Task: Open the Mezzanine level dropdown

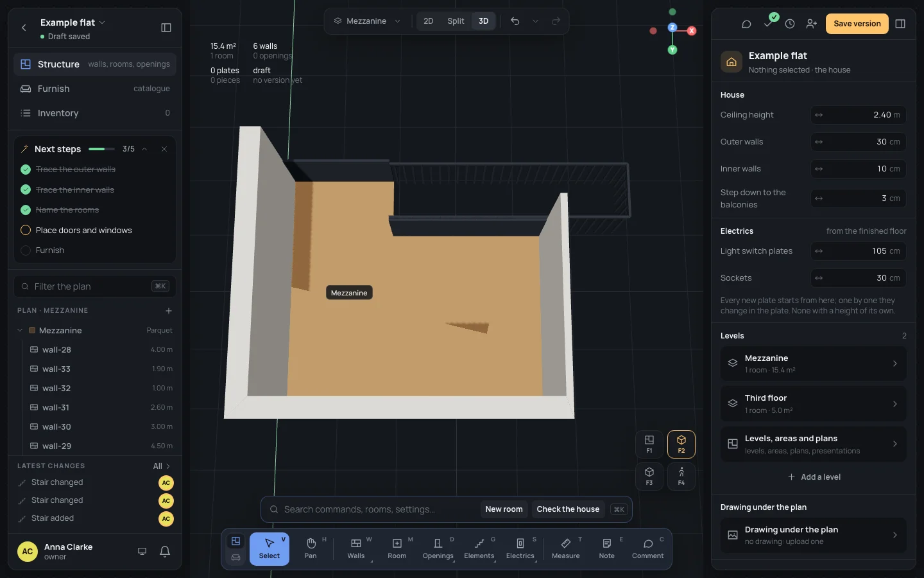Action: [x=368, y=21]
